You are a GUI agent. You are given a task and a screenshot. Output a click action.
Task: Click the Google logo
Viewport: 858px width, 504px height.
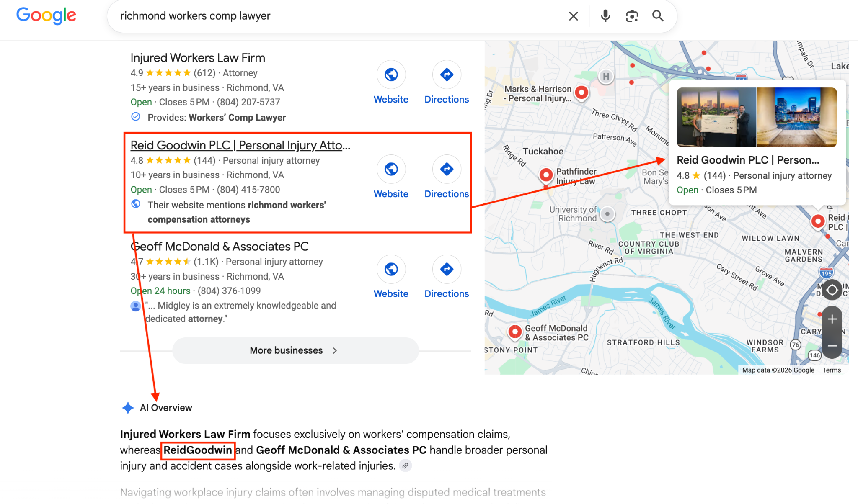click(46, 16)
